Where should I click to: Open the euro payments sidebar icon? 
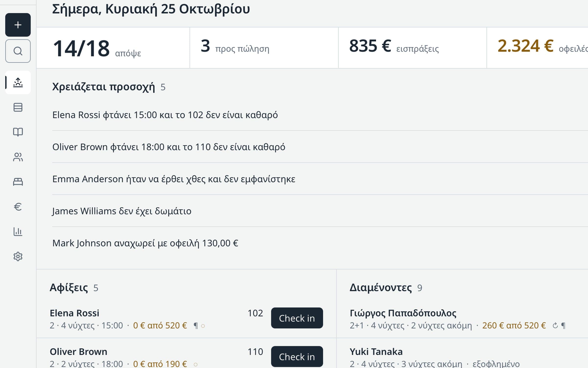pyautogui.click(x=18, y=207)
